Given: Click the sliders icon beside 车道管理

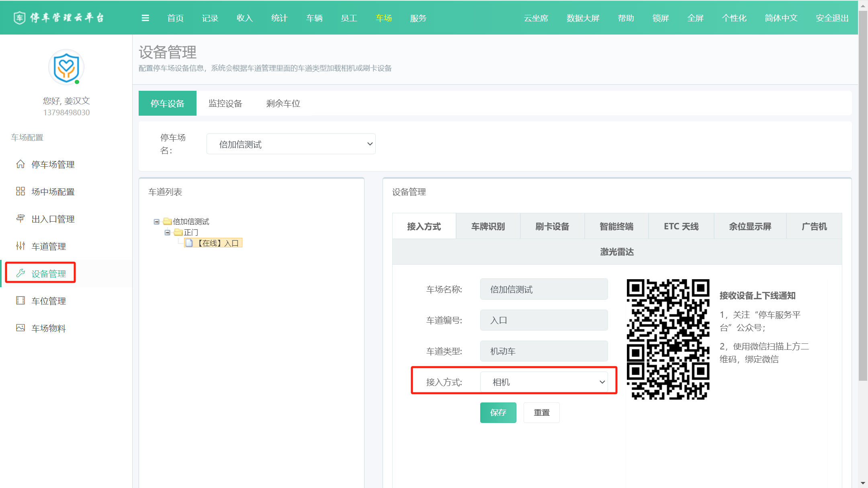Looking at the screenshot, I should click(x=20, y=246).
